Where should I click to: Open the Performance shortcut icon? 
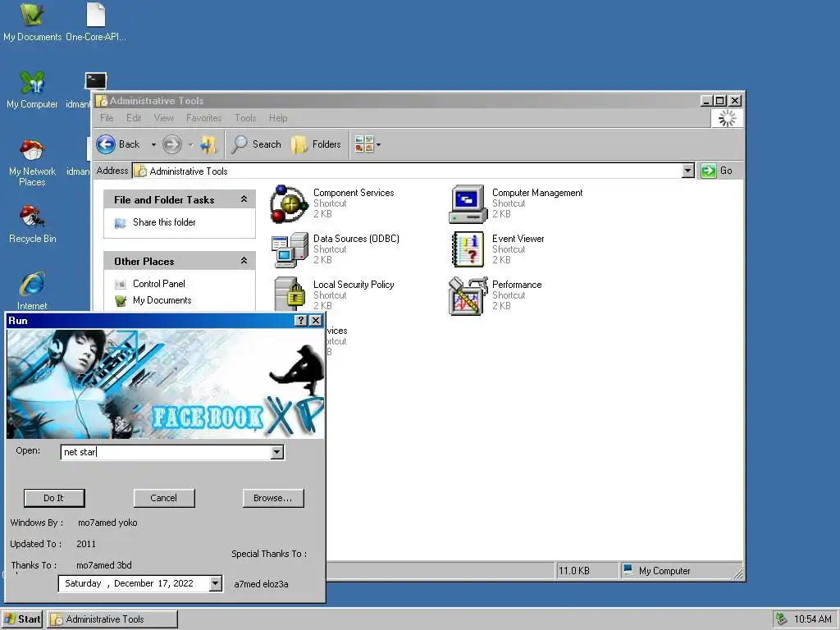pos(468,295)
